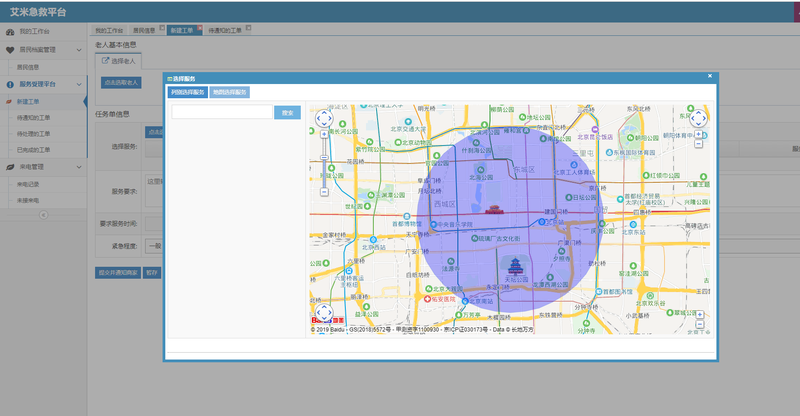800x416 pixels.
Task: Close the 待通知的工单 tab using its small box icon
Action: click(x=248, y=28)
